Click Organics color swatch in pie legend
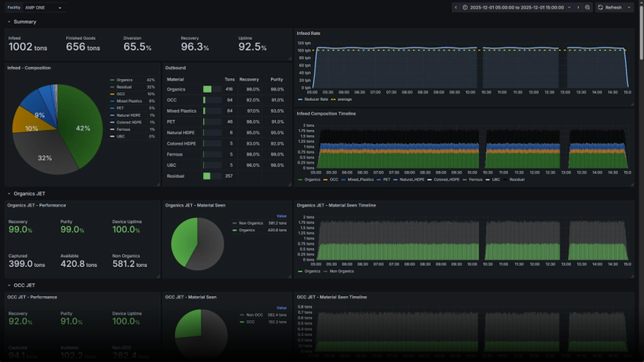Image resolution: width=644 pixels, height=362 pixels. [x=112, y=80]
